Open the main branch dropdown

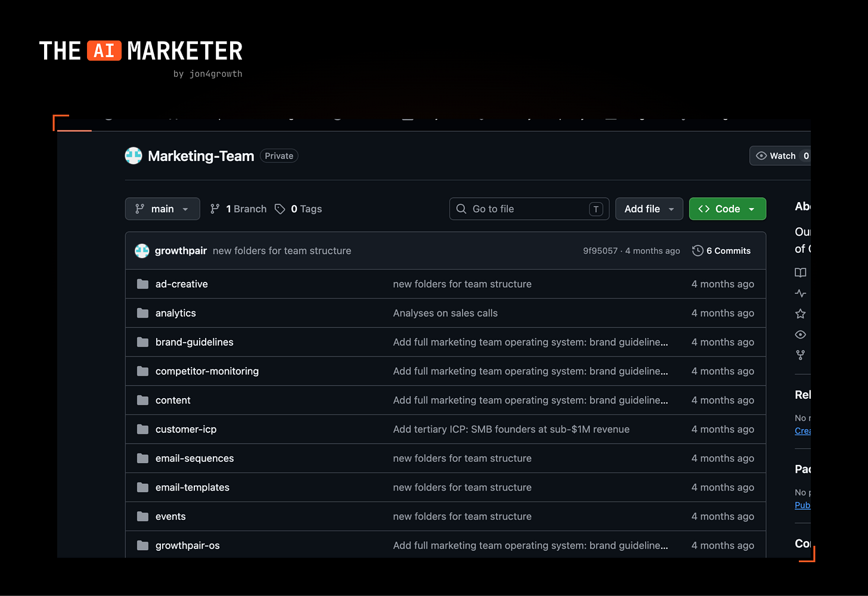click(162, 209)
